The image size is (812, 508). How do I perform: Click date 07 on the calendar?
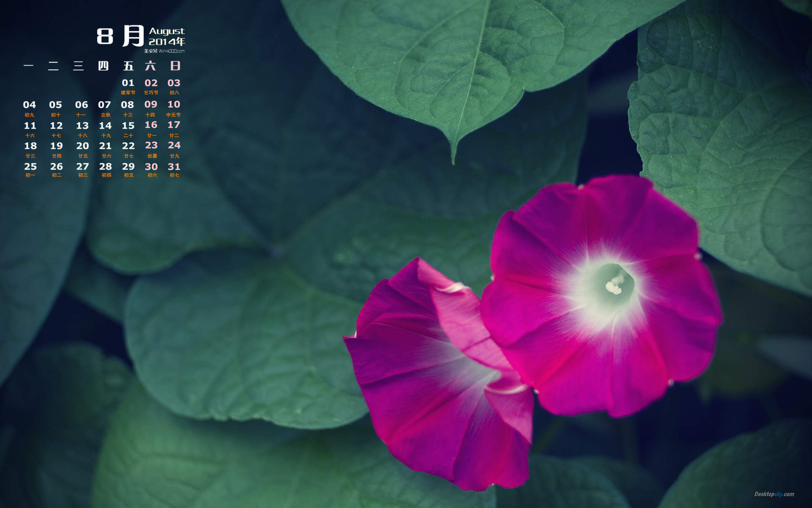(x=104, y=105)
